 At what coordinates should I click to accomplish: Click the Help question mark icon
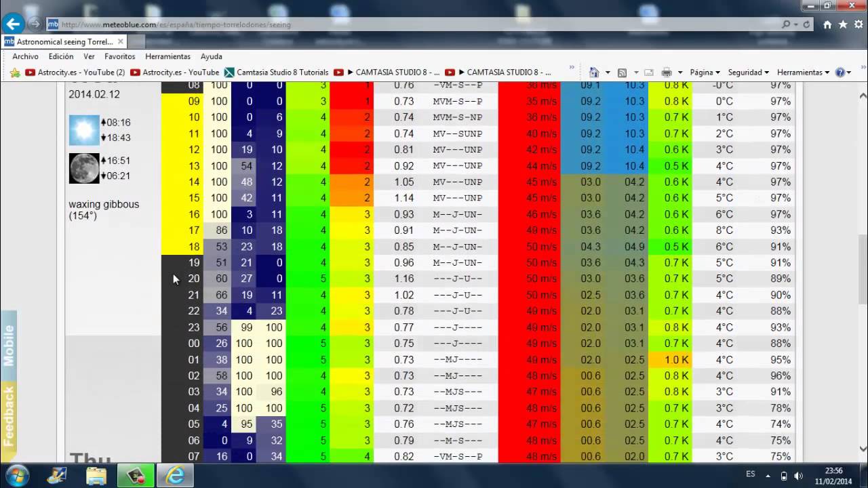tap(840, 73)
